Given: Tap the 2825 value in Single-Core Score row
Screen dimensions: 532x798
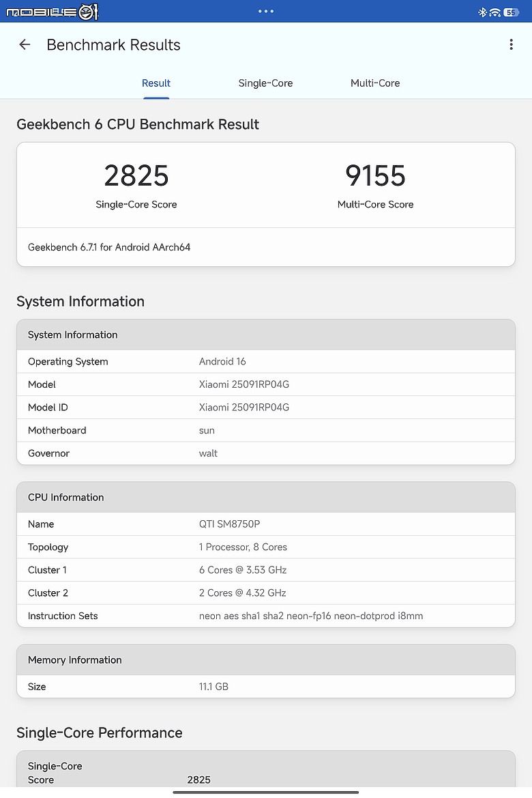Looking at the screenshot, I should [x=199, y=780].
